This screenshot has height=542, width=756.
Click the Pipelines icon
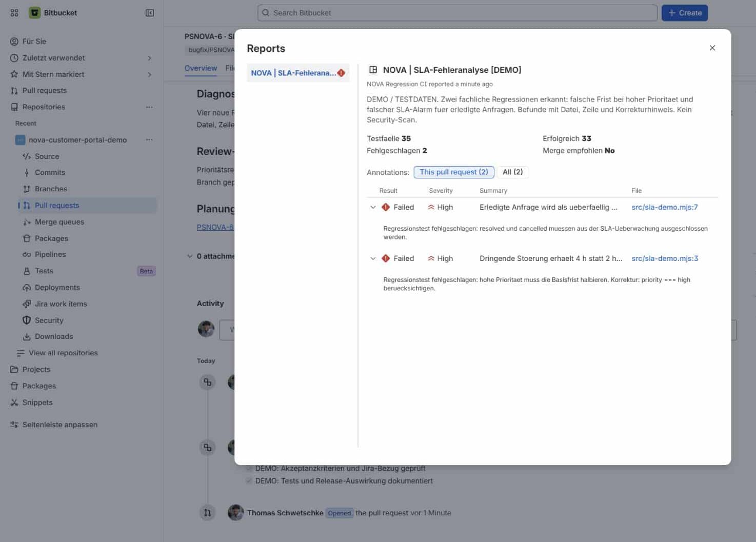27,255
